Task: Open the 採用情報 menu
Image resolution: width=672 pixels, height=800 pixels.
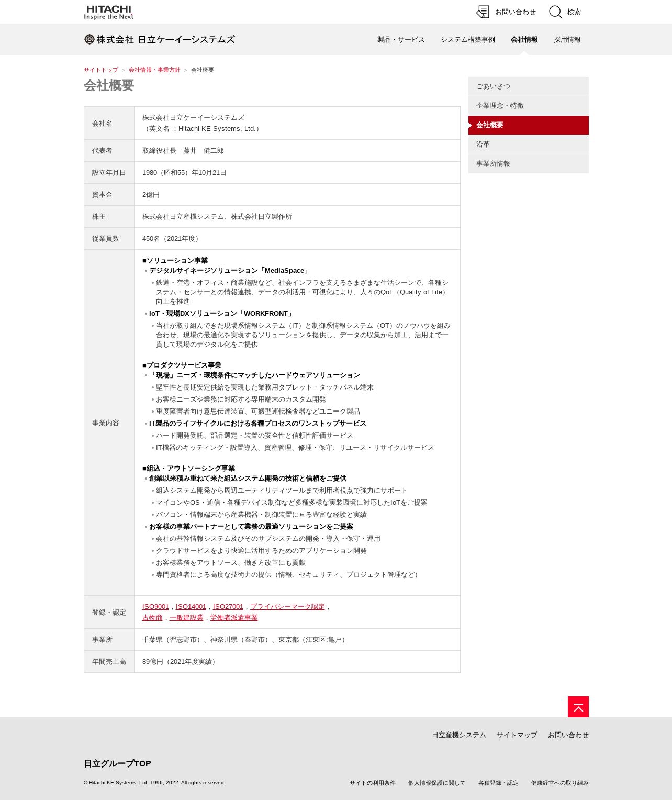Action: click(x=567, y=40)
